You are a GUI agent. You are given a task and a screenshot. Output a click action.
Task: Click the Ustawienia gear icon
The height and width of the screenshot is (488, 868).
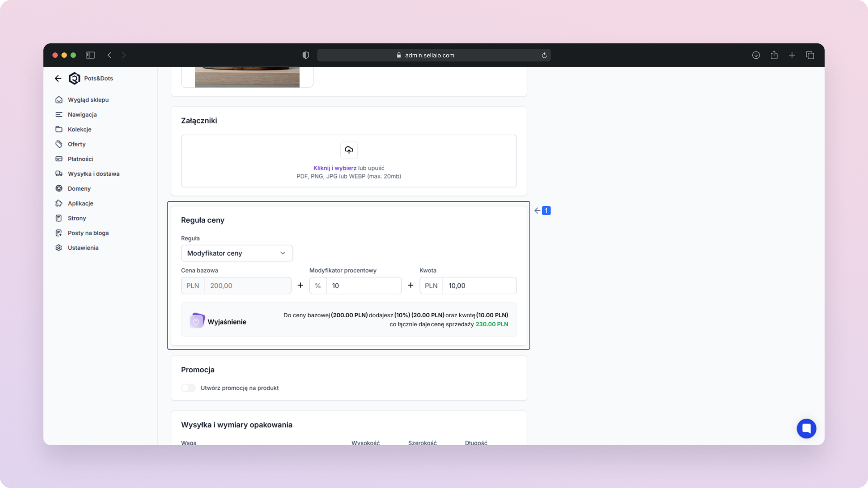click(59, 248)
